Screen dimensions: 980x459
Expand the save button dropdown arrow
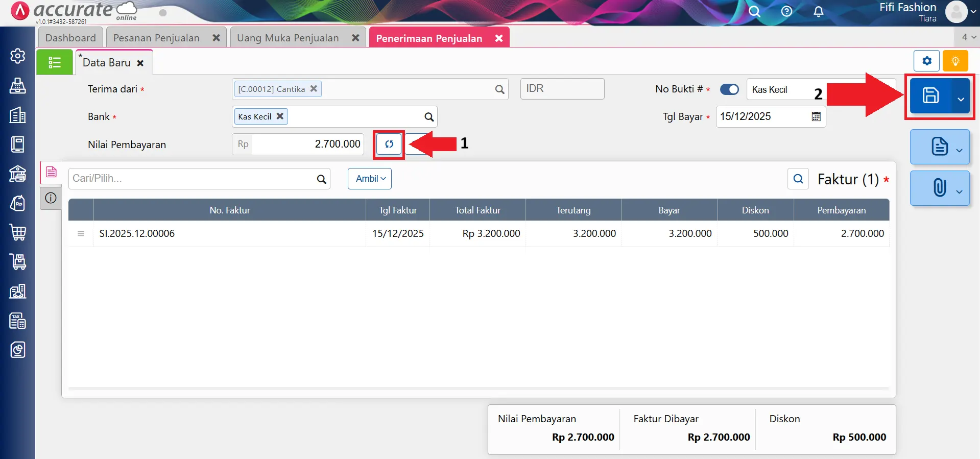tap(961, 99)
